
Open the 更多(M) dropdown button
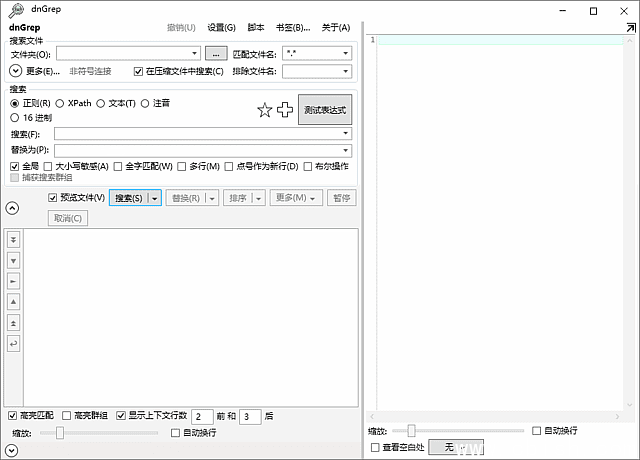tap(296, 198)
